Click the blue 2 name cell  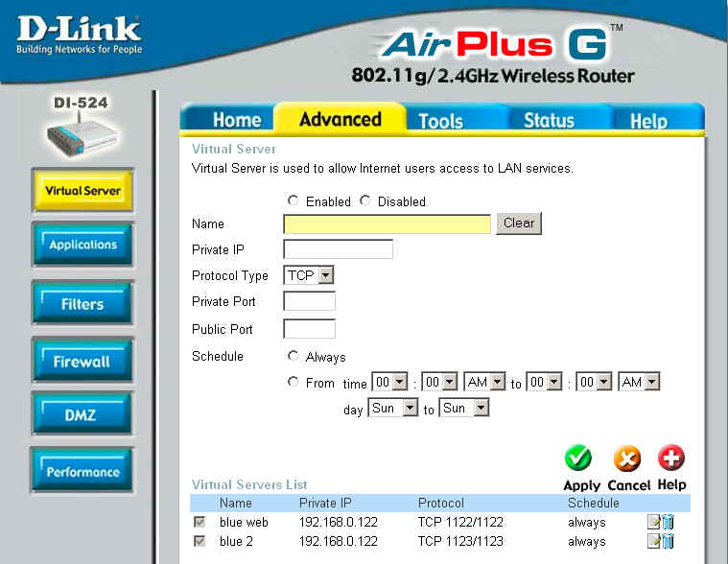[x=236, y=541]
